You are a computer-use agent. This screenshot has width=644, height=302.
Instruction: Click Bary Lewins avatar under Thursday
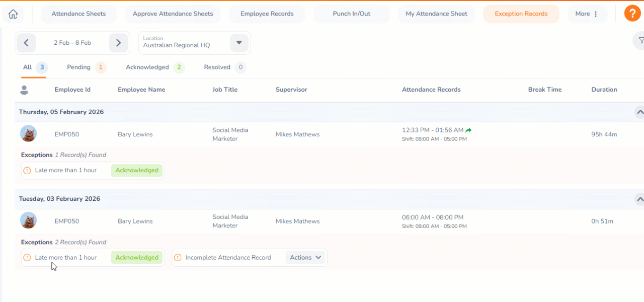[x=28, y=134]
